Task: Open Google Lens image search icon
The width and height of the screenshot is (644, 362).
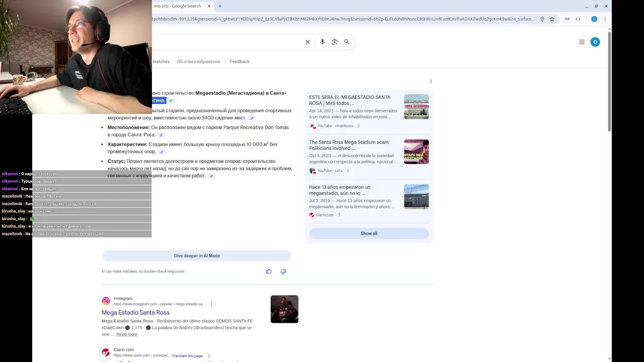Action: pyautogui.click(x=335, y=42)
